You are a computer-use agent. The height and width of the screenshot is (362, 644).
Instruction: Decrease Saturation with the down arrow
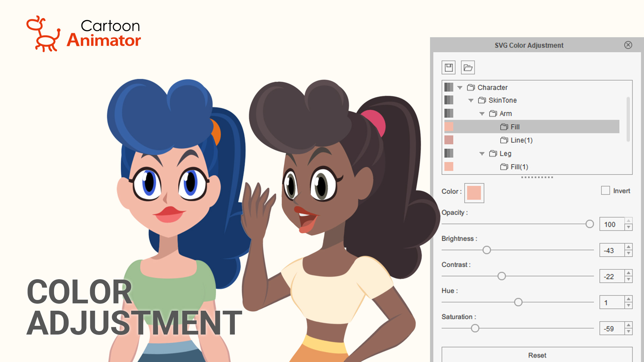[x=629, y=332]
